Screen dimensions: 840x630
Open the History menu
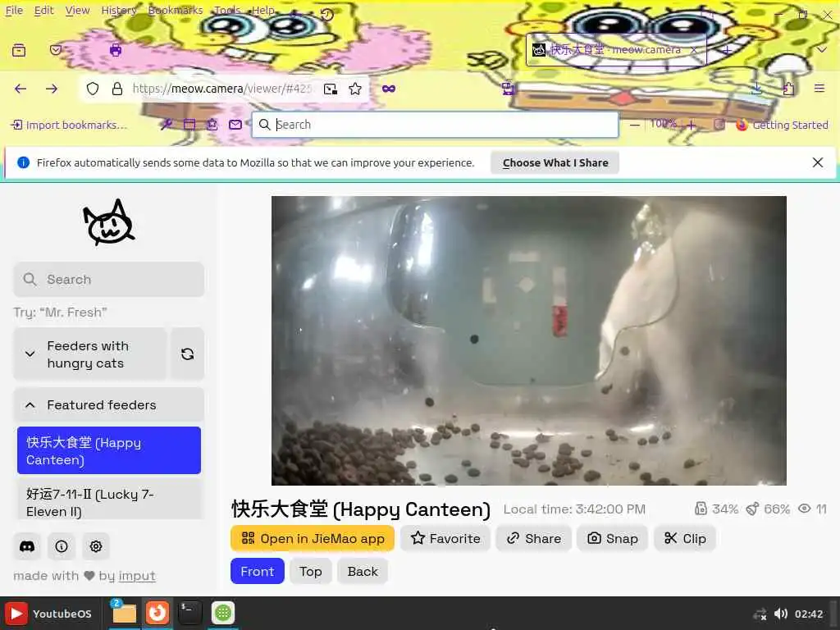point(119,10)
